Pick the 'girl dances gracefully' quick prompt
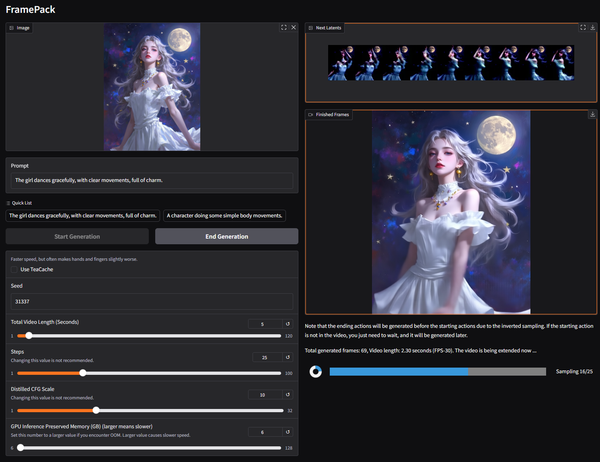600x462 pixels. (x=83, y=215)
